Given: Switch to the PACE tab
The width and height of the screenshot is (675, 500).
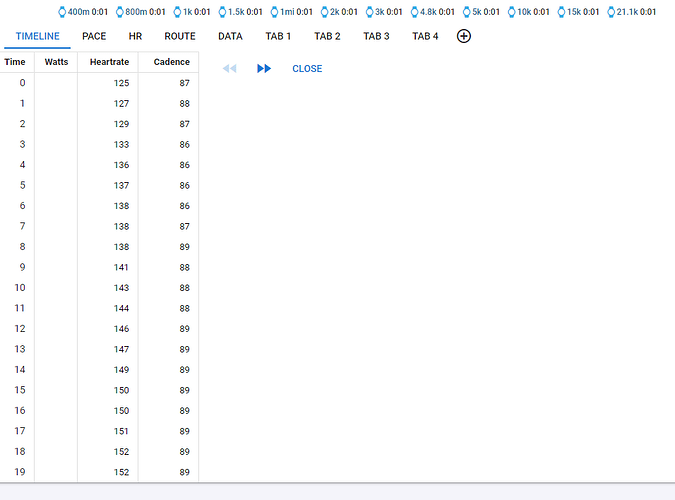Looking at the screenshot, I should pos(94,36).
